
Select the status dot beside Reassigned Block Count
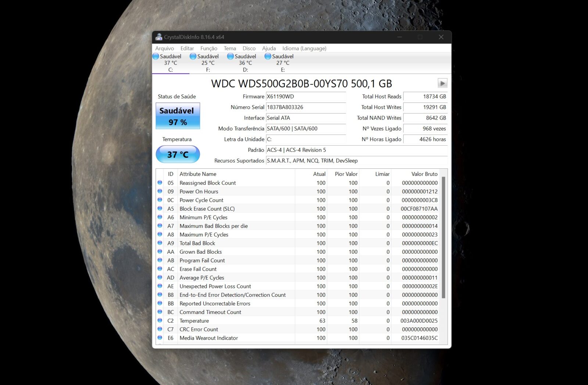[x=160, y=182]
